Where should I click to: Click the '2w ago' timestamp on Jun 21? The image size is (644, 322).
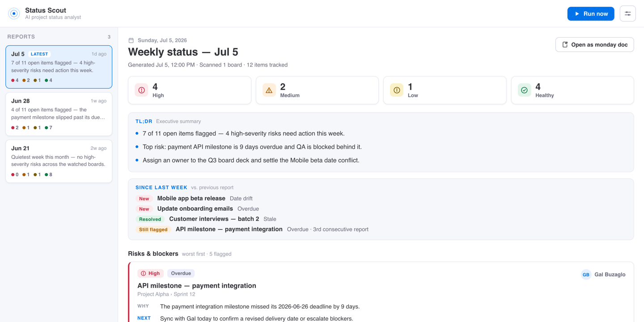coord(98,148)
